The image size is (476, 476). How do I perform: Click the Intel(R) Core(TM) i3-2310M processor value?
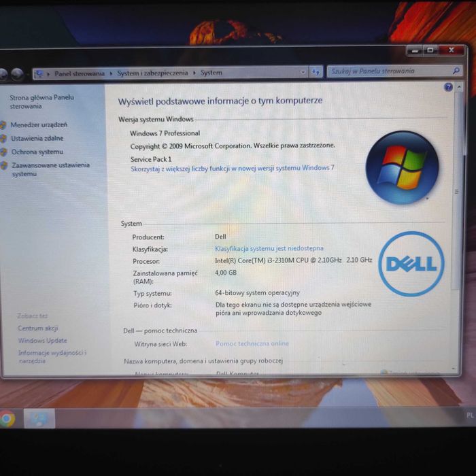[x=293, y=260]
